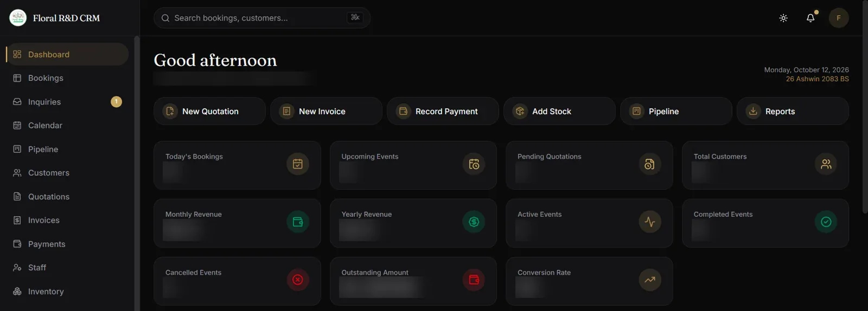Image resolution: width=868 pixels, height=311 pixels.
Task: Click the Active Events card label
Action: coord(540,215)
